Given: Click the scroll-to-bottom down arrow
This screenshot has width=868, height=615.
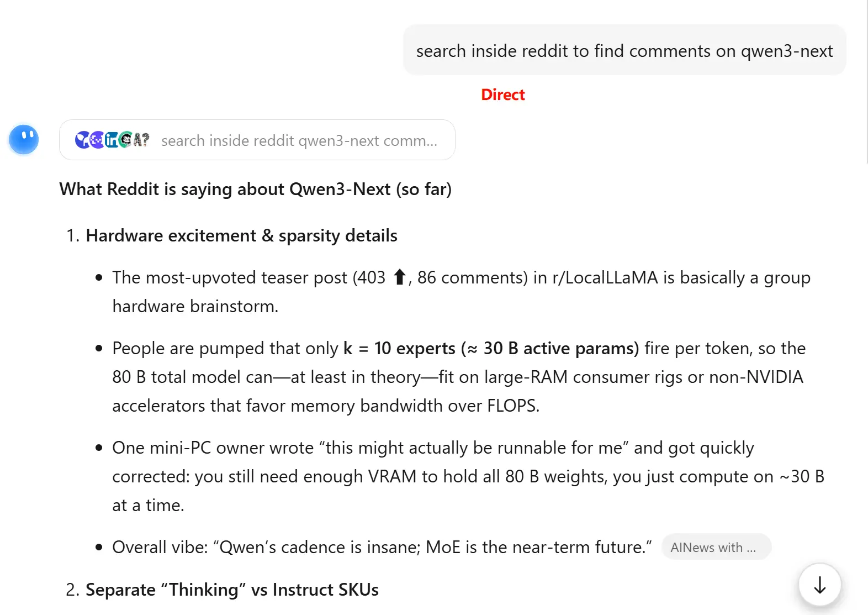Looking at the screenshot, I should pos(819,585).
